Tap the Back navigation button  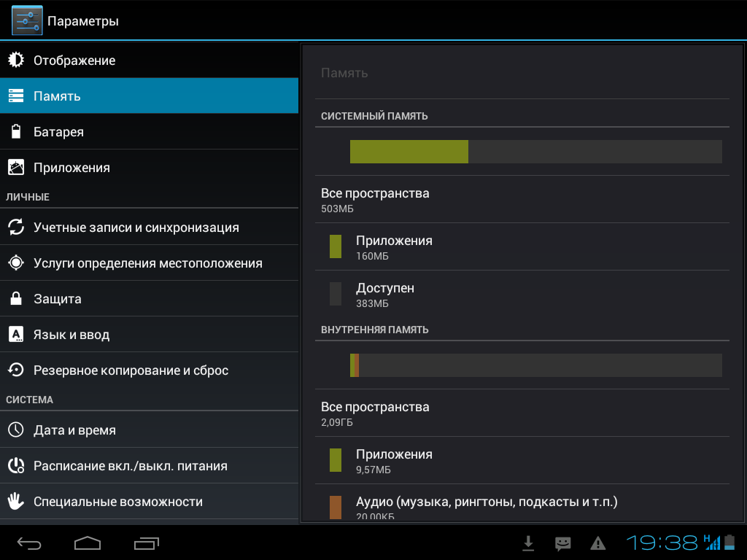coord(29,543)
